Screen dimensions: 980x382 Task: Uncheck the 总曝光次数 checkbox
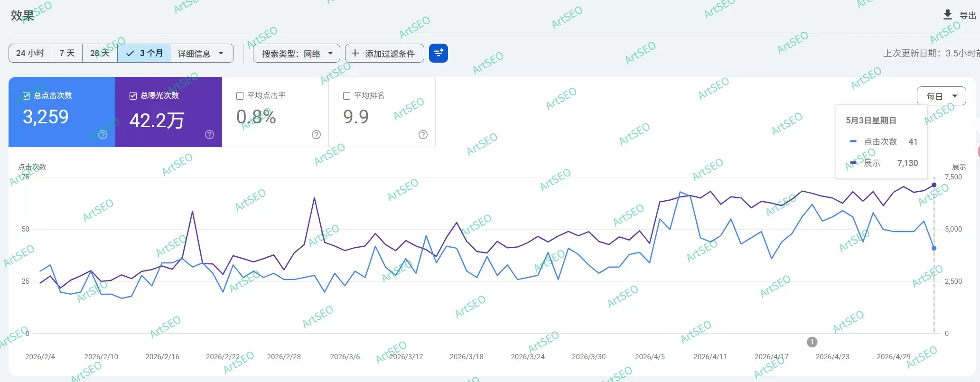[x=133, y=96]
